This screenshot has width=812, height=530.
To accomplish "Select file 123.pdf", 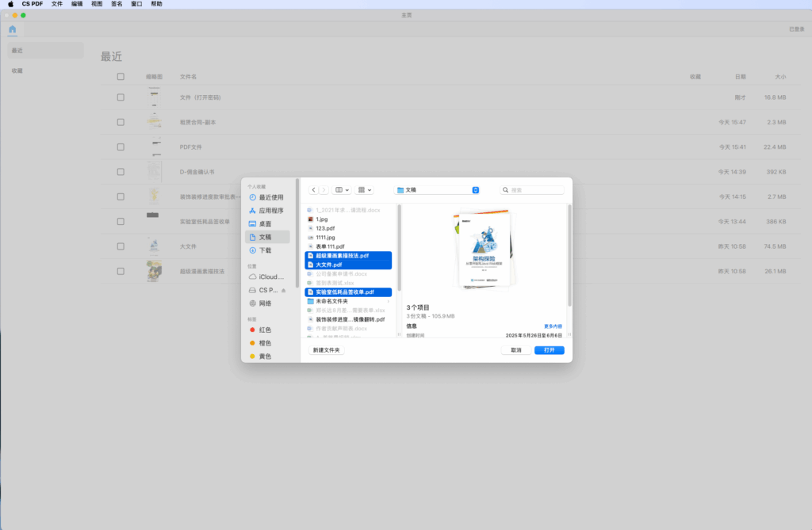I will (x=348, y=228).
